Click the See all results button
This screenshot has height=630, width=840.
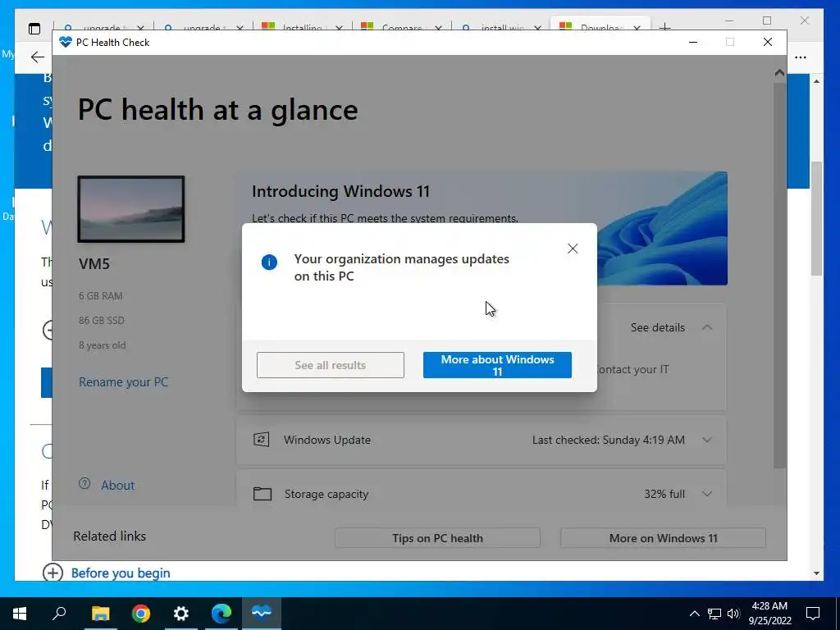tap(330, 365)
